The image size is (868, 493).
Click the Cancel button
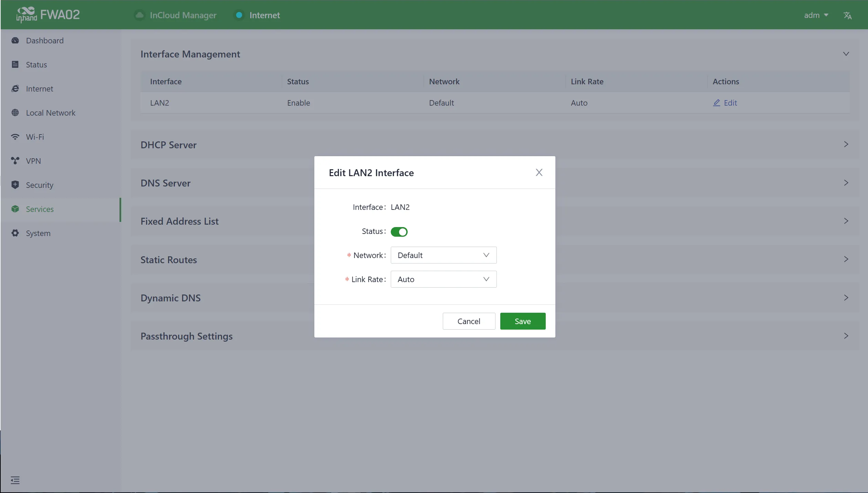[x=469, y=321]
